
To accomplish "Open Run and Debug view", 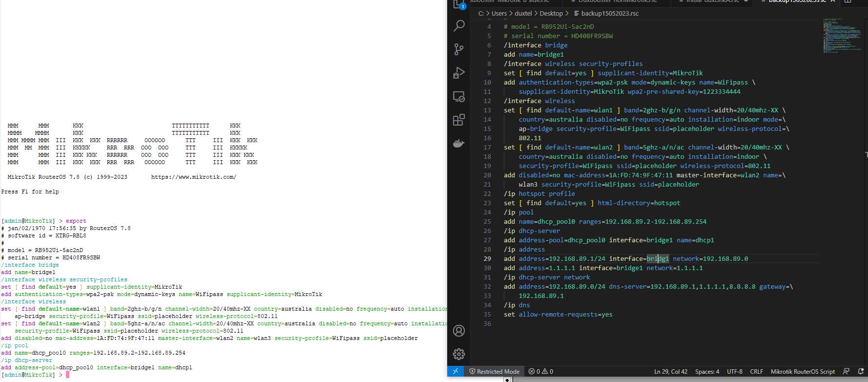I will click(x=459, y=73).
